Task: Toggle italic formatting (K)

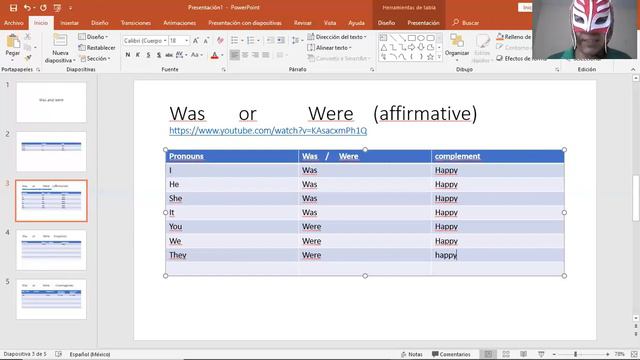Action: point(138,55)
